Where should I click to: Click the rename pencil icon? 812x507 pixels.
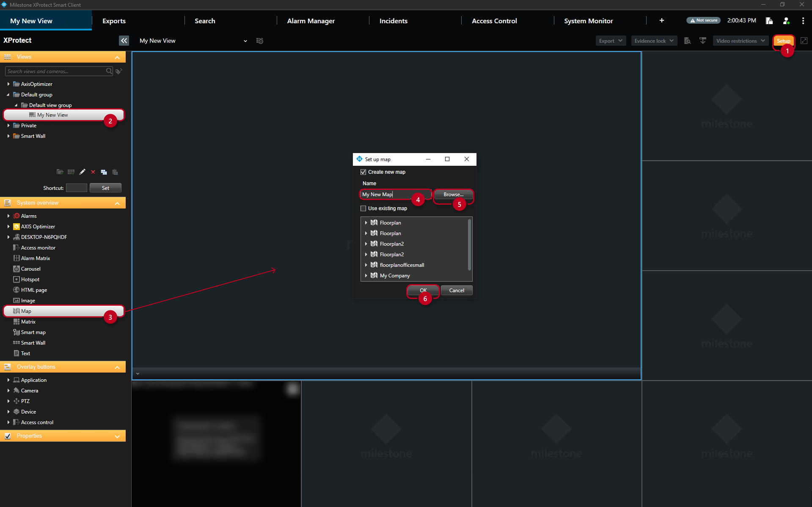tap(82, 172)
